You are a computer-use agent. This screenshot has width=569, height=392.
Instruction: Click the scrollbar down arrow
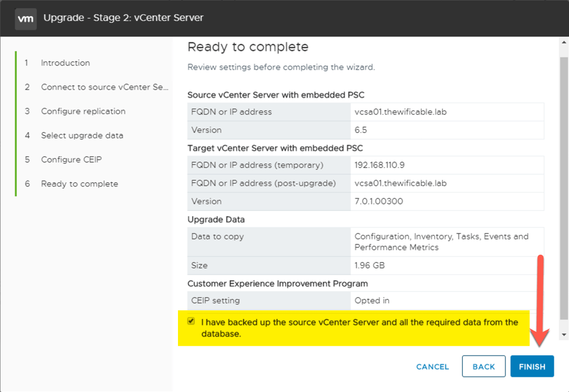point(564,335)
